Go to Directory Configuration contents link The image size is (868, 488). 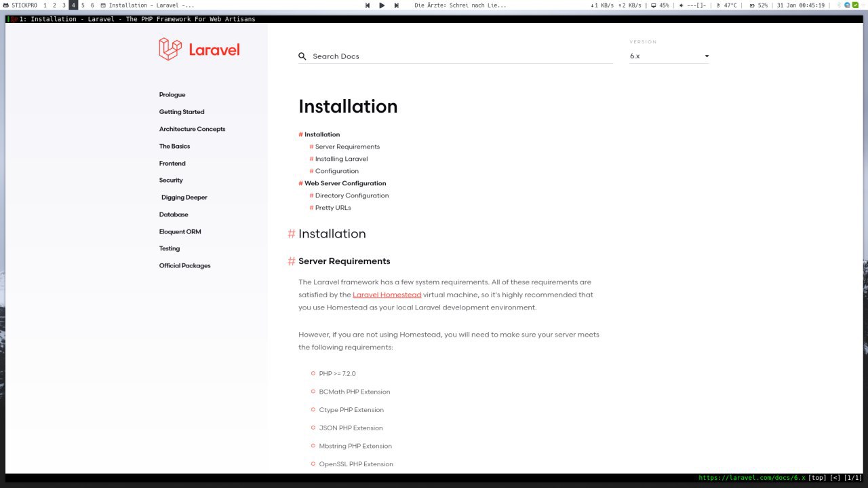tap(352, 195)
